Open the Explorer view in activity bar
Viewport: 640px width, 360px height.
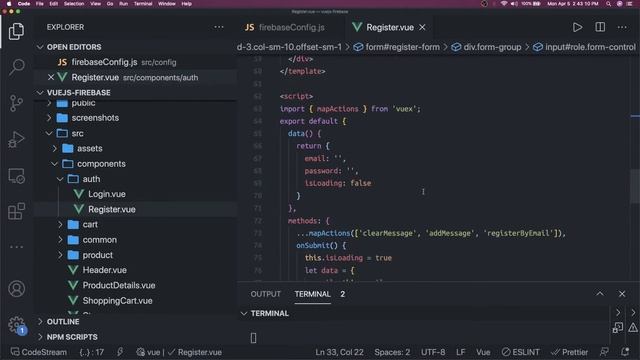16,31
